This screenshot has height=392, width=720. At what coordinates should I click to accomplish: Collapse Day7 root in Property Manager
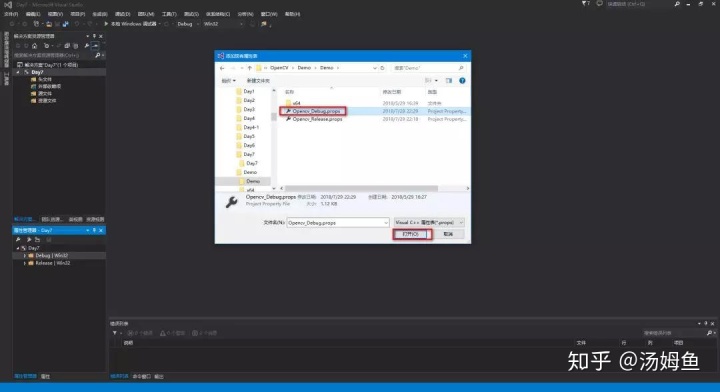pyautogui.click(x=18, y=248)
